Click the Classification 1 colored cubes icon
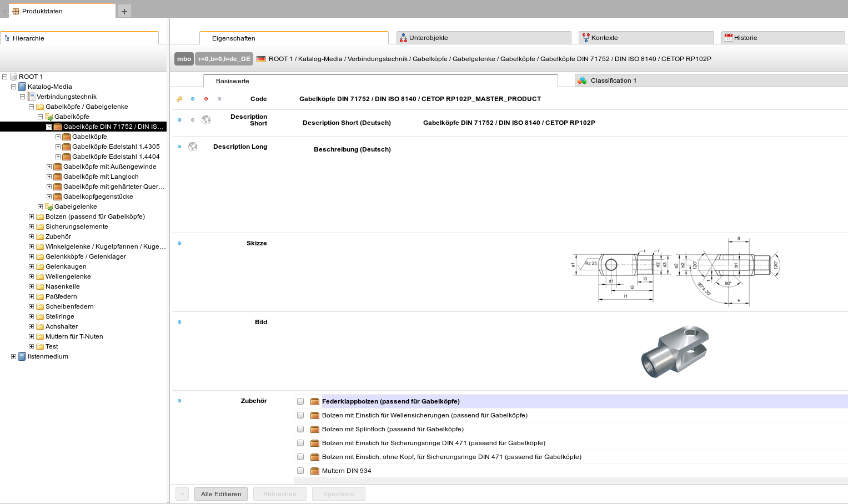 pyautogui.click(x=582, y=80)
